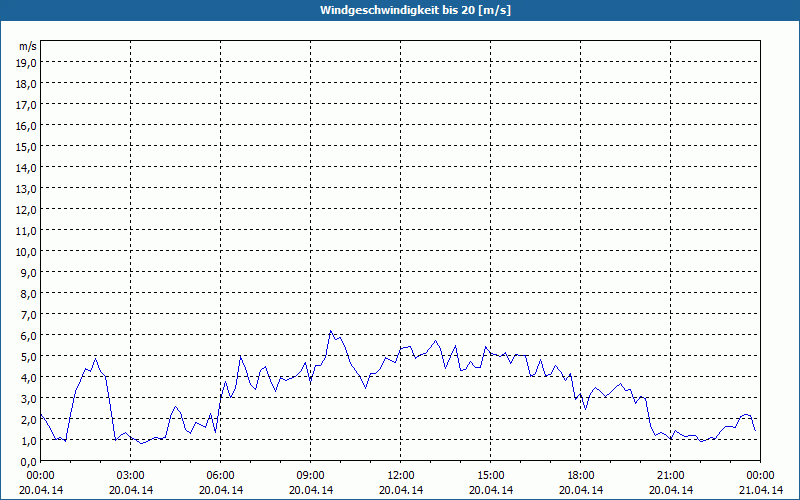Click the 19,0 y-axis label
This screenshot has height=500, width=800.
27,63
